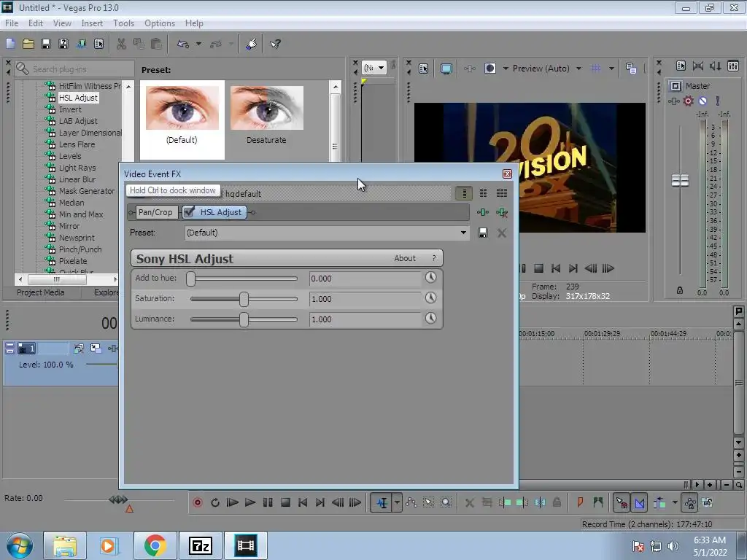Select the Pan/Crop button in the FX chain
747x560 pixels.
(155, 212)
